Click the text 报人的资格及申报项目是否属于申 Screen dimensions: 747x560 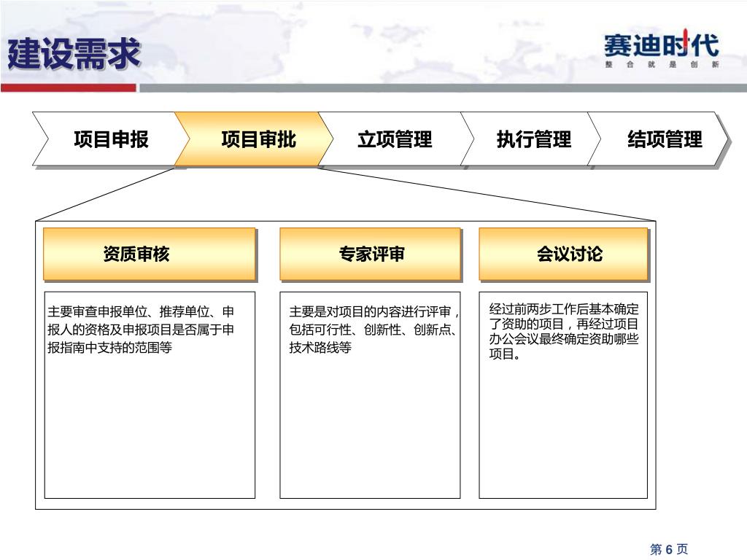pyautogui.click(x=141, y=330)
